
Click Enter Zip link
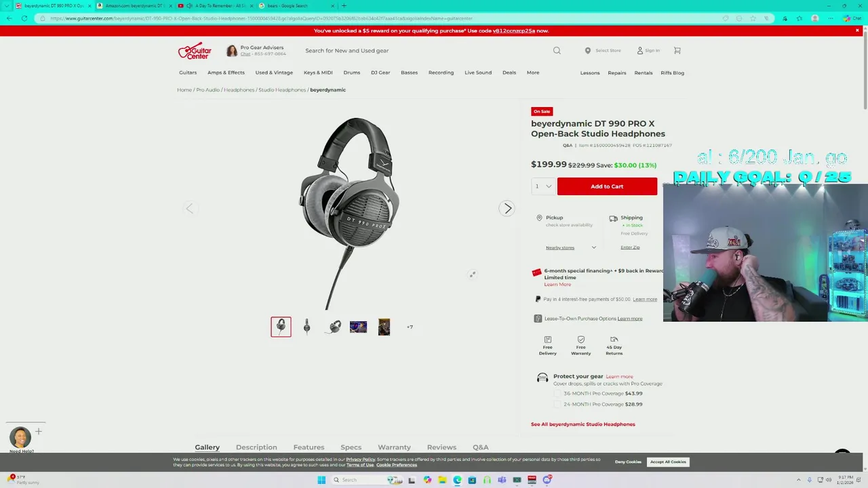pos(630,247)
